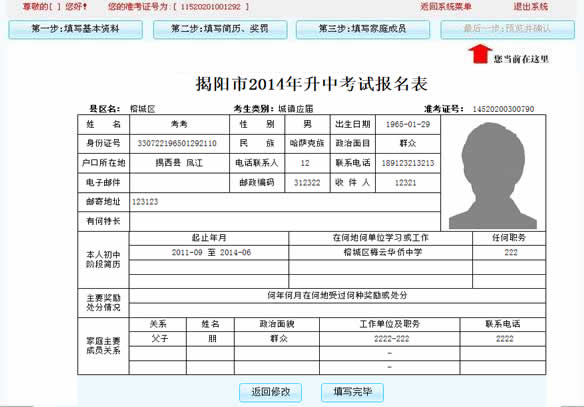This screenshot has height=407, width=584.
Task: Click ID number 330722196501292110
Action: tap(177, 143)
